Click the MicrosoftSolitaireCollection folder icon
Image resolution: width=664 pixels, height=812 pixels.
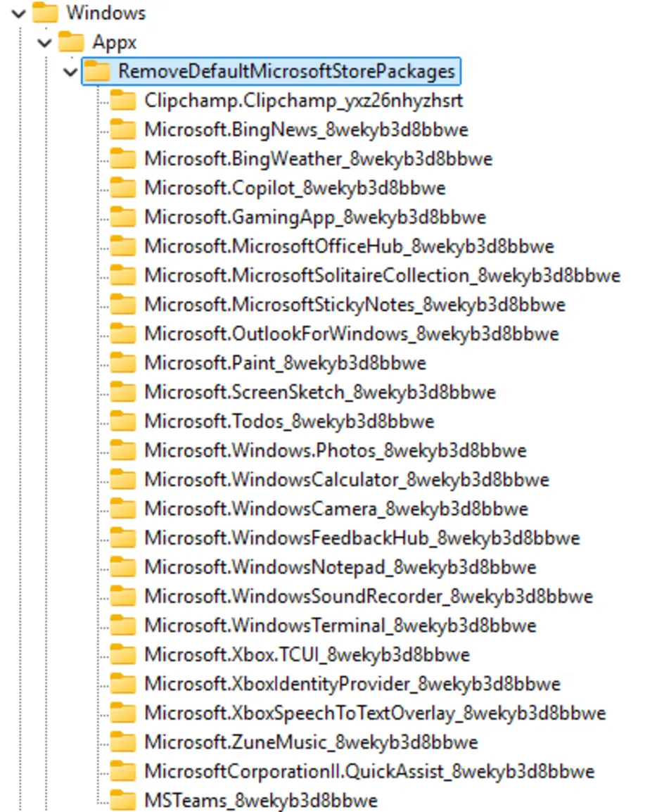click(x=122, y=275)
